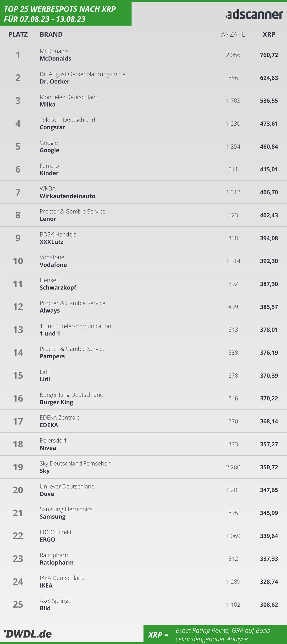Select the Milka entry at rank 3
The width and height of the screenshot is (287, 644).
coord(143,101)
